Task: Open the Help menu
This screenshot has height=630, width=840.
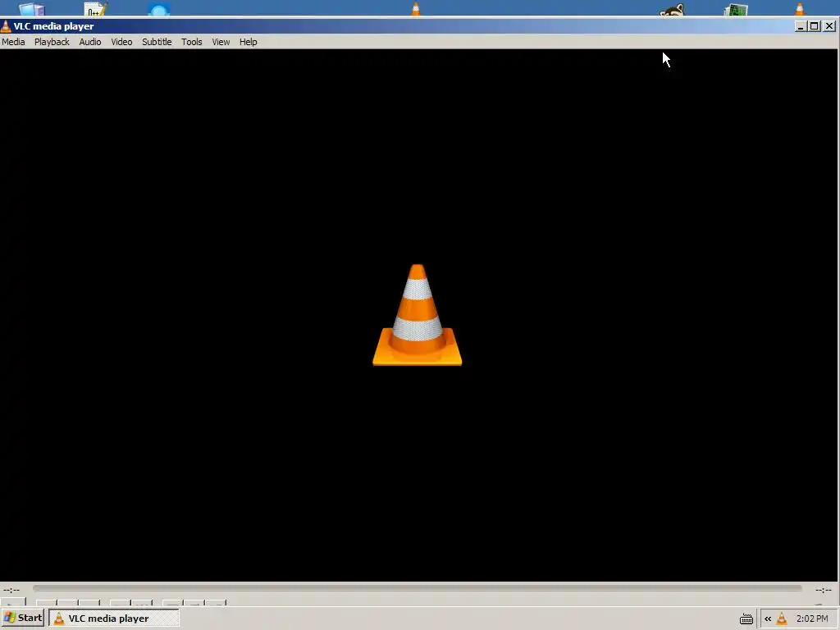Action: [248, 42]
